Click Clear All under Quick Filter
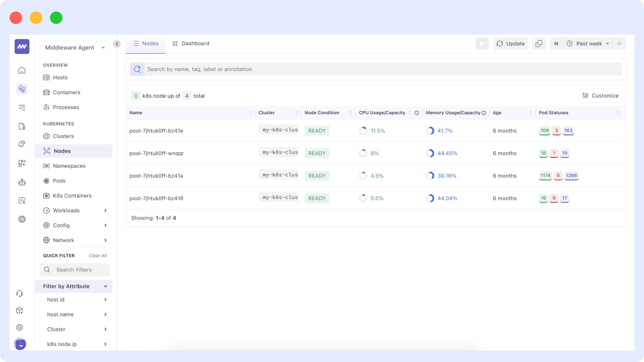The height and width of the screenshot is (362, 644). [x=97, y=255]
